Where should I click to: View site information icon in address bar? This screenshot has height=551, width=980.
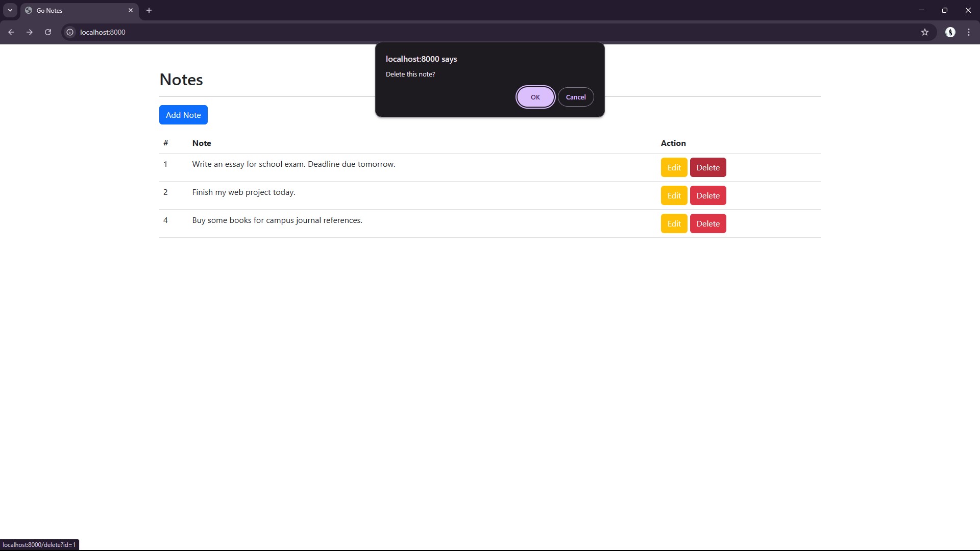[70, 32]
